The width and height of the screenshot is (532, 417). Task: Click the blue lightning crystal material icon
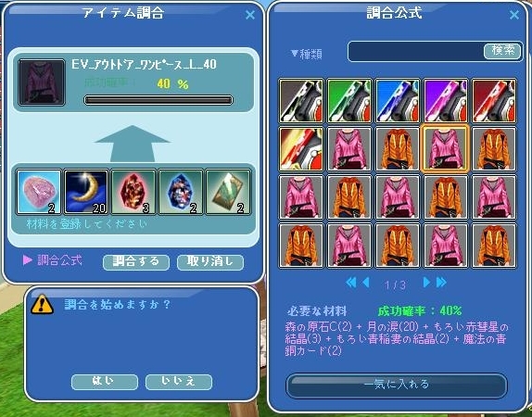click(181, 192)
